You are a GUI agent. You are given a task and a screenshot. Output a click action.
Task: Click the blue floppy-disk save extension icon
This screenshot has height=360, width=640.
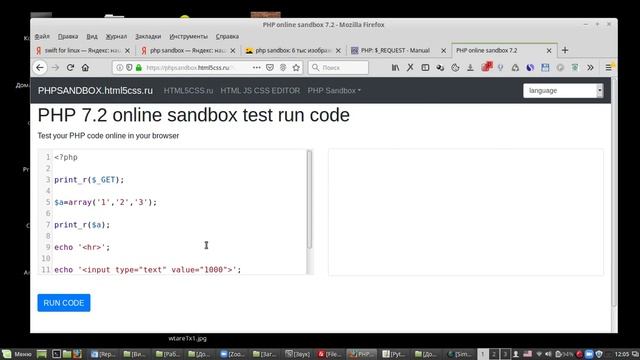click(x=545, y=68)
